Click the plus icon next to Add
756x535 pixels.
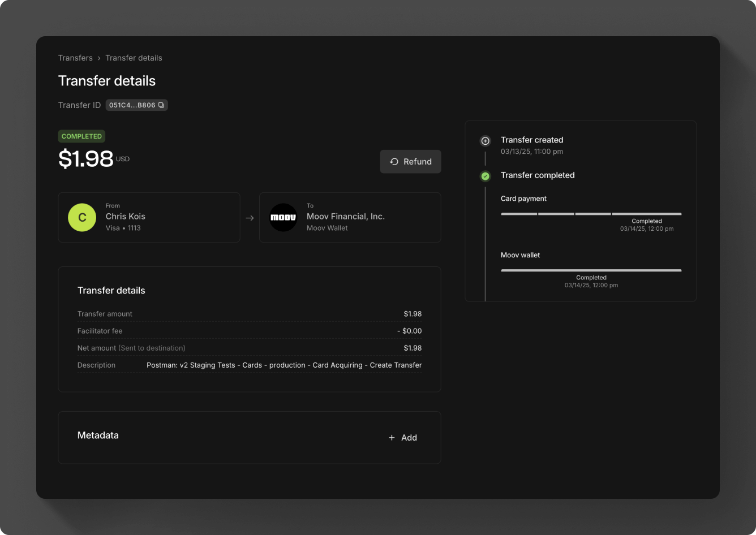pos(392,438)
